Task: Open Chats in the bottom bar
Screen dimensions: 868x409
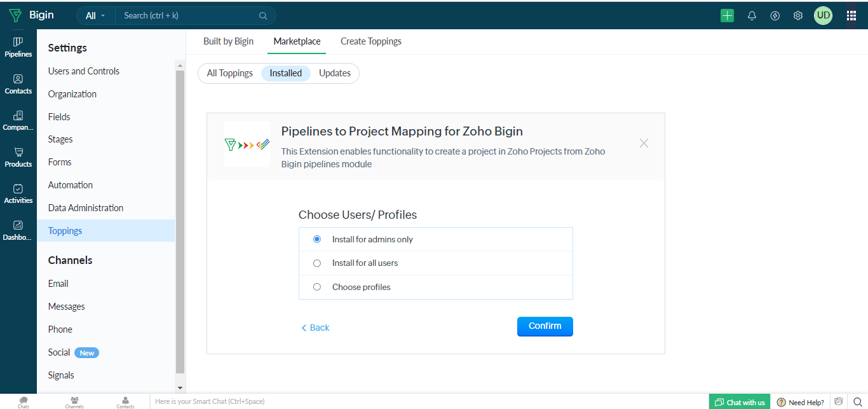Action: point(24,402)
